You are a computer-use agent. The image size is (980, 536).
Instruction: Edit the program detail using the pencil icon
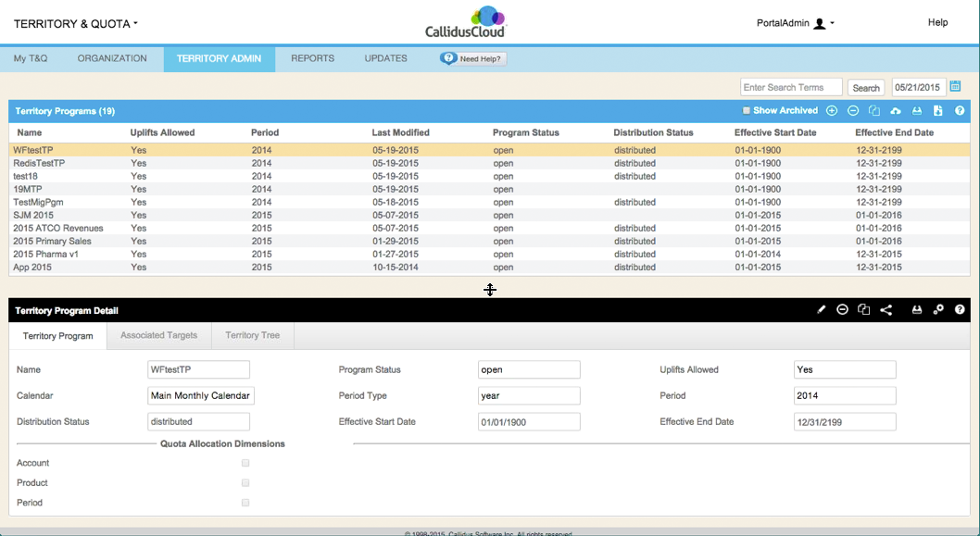click(x=822, y=309)
